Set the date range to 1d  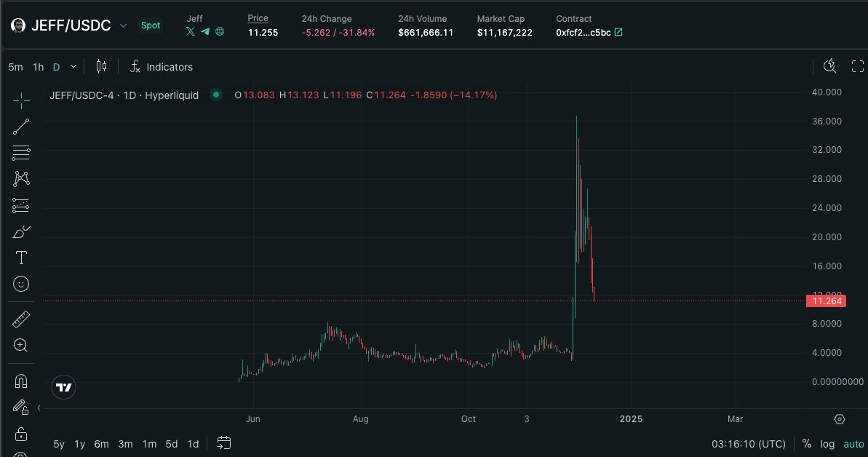pos(193,444)
